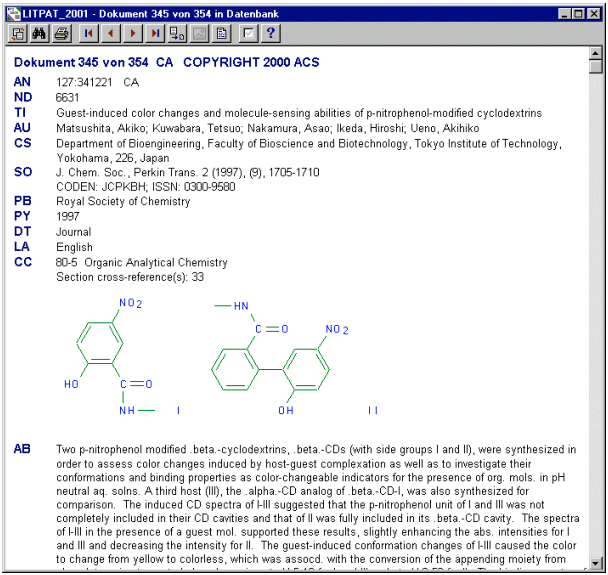Click the greyed-out image toolbar icon
This screenshot has width=608, height=575.
coord(199,33)
